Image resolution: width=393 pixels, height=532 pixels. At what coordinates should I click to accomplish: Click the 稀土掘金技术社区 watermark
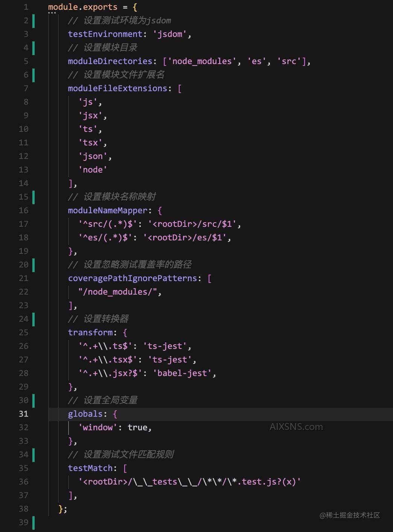(350, 515)
